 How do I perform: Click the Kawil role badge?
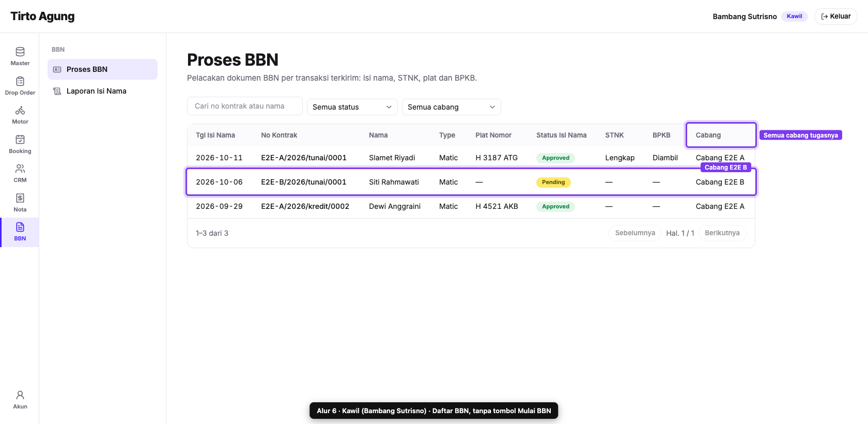tap(795, 17)
